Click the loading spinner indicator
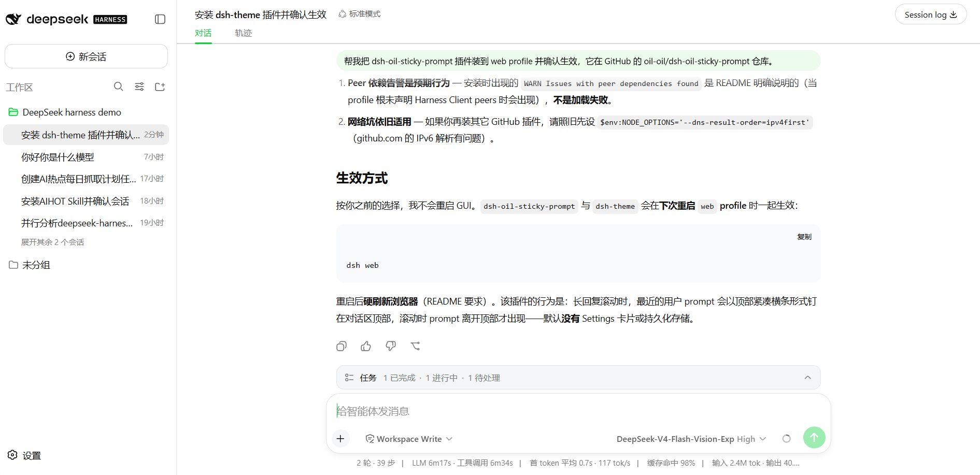The image size is (980, 475). 786,439
